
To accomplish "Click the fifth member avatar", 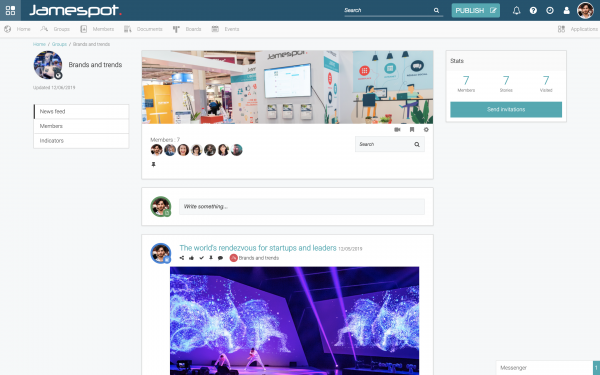I will click(x=210, y=150).
